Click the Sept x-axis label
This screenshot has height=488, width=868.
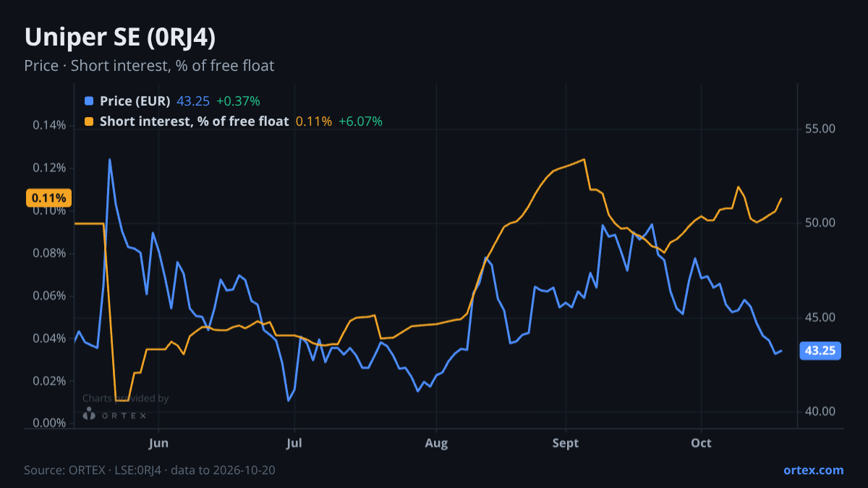coord(566,443)
